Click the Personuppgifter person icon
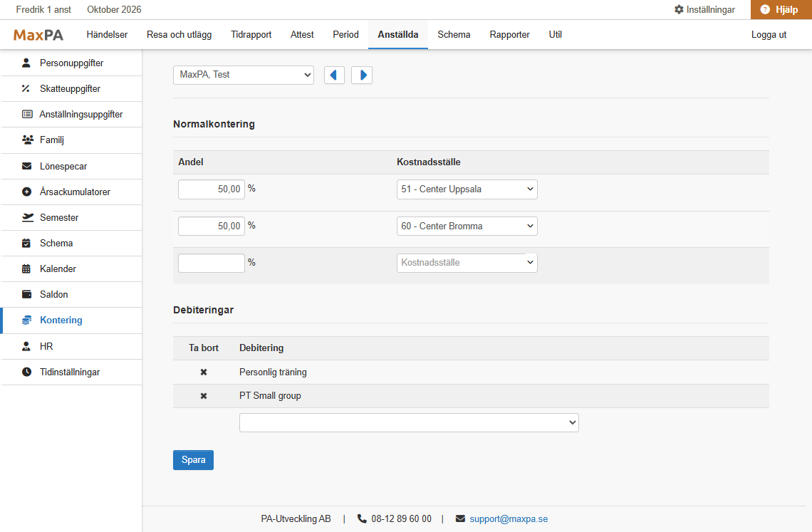The height and width of the screenshot is (532, 812). (x=26, y=63)
